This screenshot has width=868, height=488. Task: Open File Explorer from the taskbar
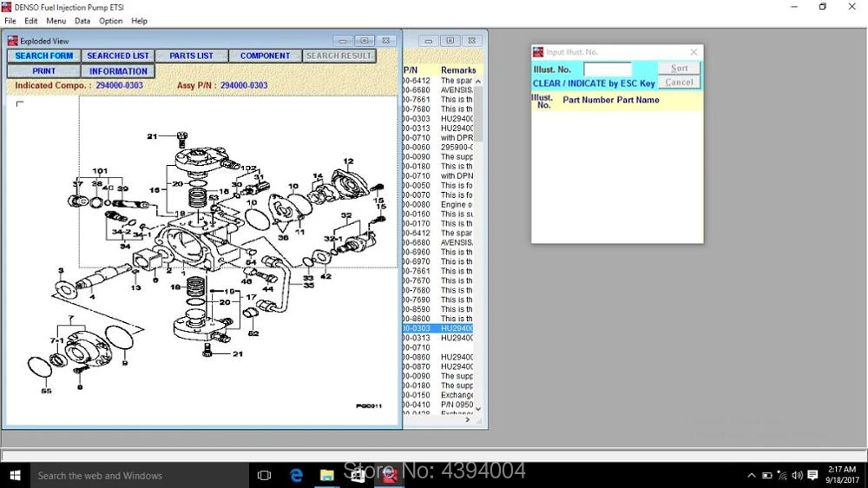point(327,475)
